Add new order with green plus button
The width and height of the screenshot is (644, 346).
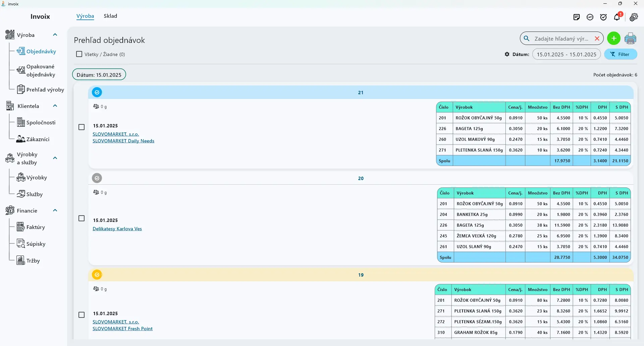tap(614, 39)
